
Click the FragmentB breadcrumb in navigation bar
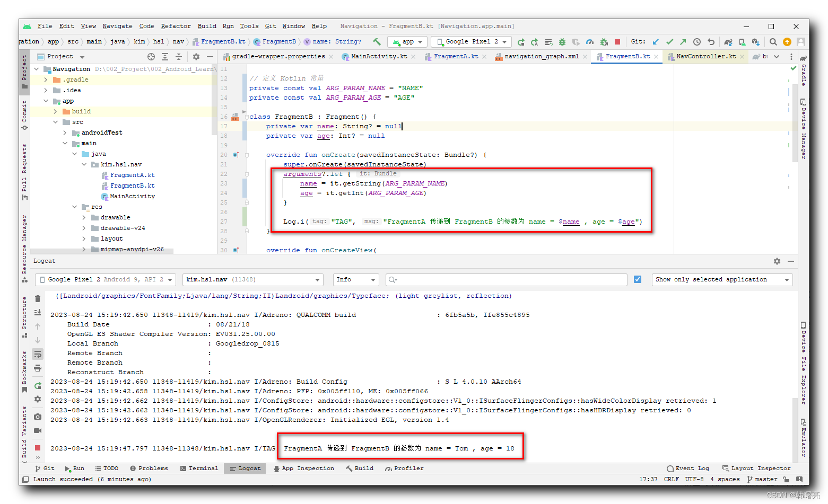(x=275, y=42)
